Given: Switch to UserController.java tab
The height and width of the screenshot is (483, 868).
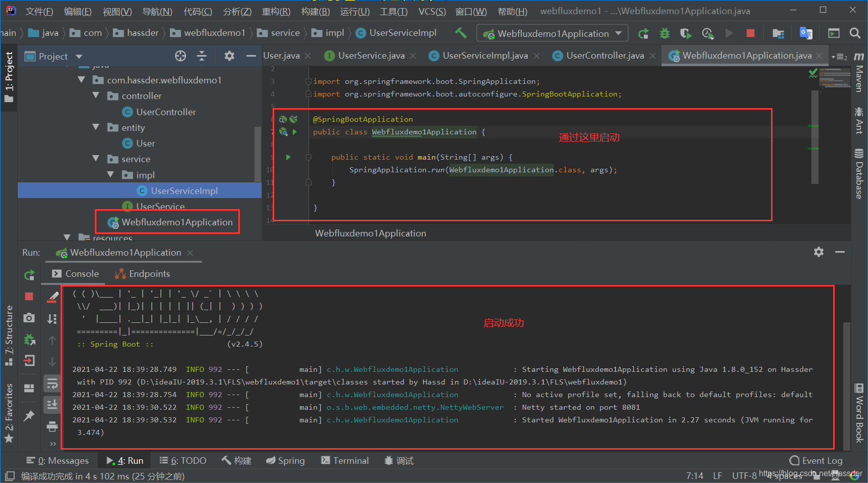Looking at the screenshot, I should pyautogui.click(x=605, y=56).
